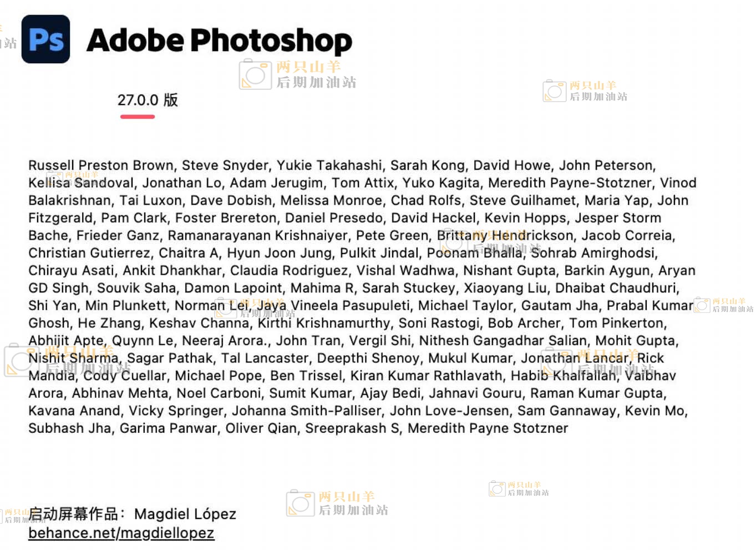Image resolution: width=756 pixels, height=556 pixels.
Task: Click the camera watermark icon below the Photoshop title
Action: 255,75
